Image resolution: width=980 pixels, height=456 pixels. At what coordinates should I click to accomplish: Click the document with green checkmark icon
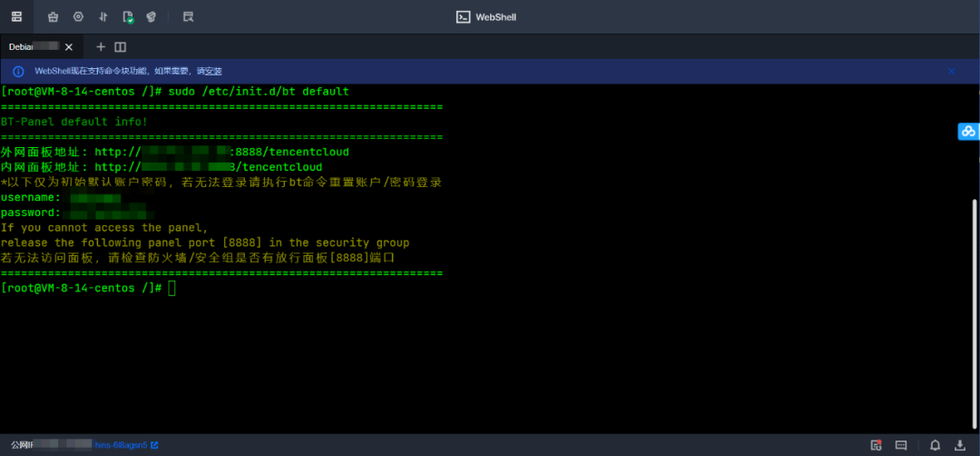pos(128,17)
